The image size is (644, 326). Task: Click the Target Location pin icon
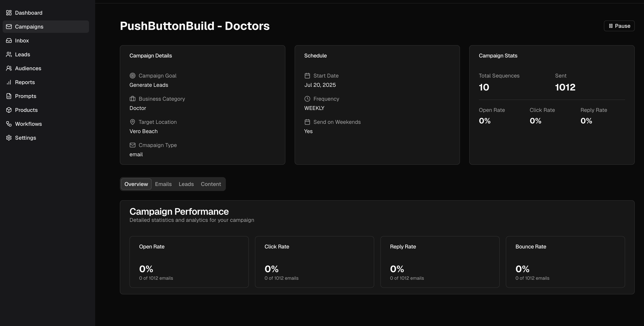tap(133, 122)
